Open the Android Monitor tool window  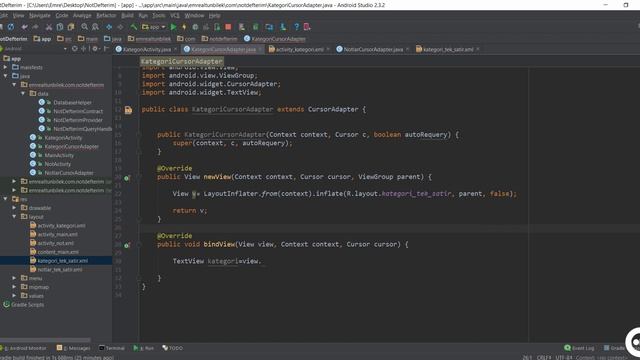pos(25,348)
